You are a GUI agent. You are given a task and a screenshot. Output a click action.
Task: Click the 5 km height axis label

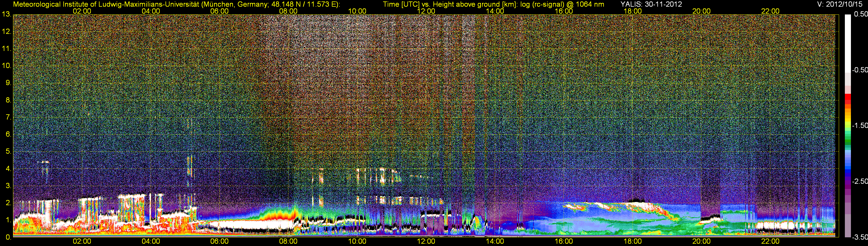(x=8, y=151)
